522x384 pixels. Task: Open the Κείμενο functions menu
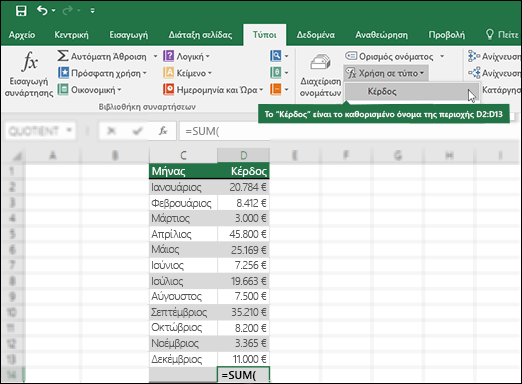(187, 73)
